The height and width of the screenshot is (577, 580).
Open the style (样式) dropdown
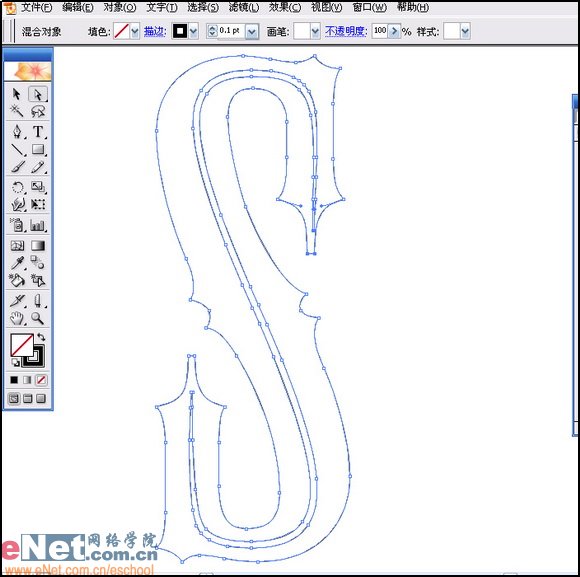pyautogui.click(x=465, y=31)
